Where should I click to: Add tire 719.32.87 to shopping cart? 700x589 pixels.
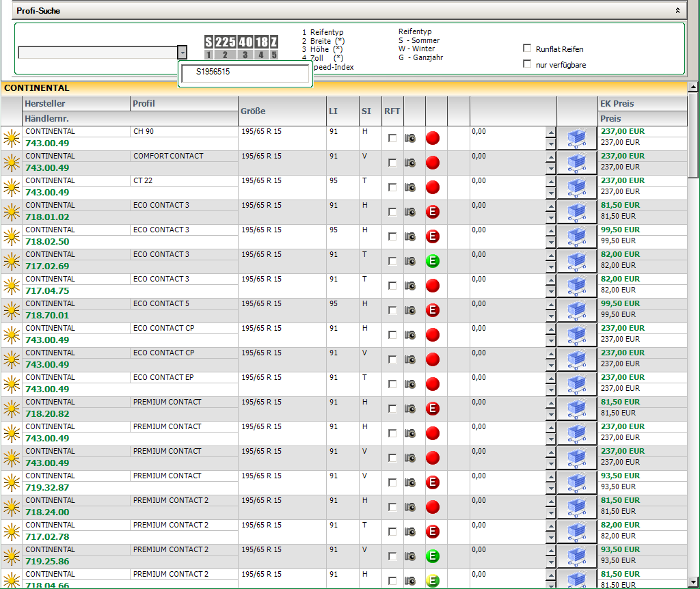point(577,482)
